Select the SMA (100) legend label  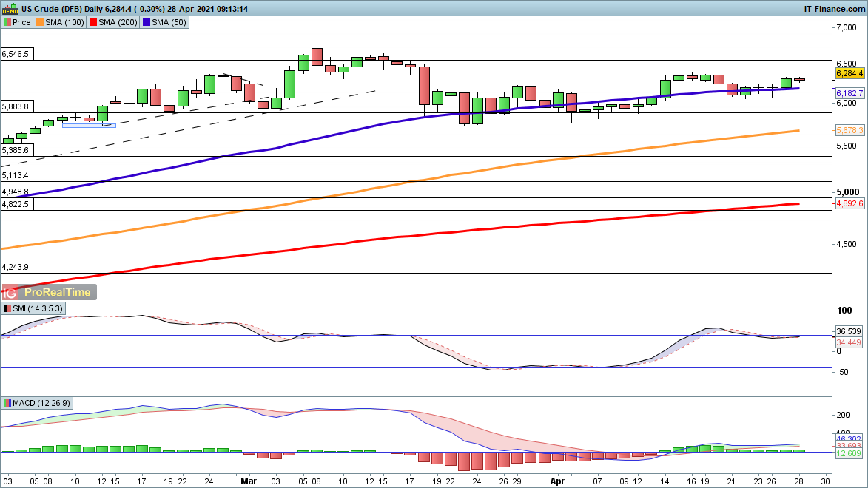coord(64,22)
